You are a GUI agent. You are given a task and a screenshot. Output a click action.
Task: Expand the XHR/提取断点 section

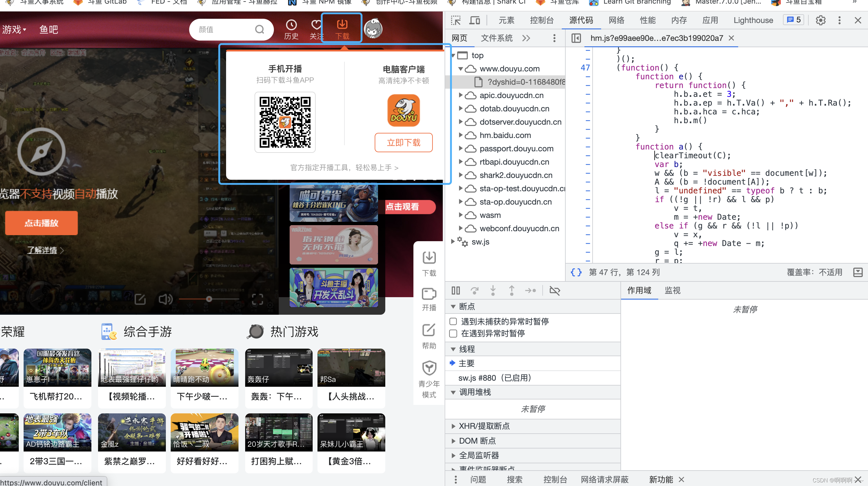click(453, 426)
